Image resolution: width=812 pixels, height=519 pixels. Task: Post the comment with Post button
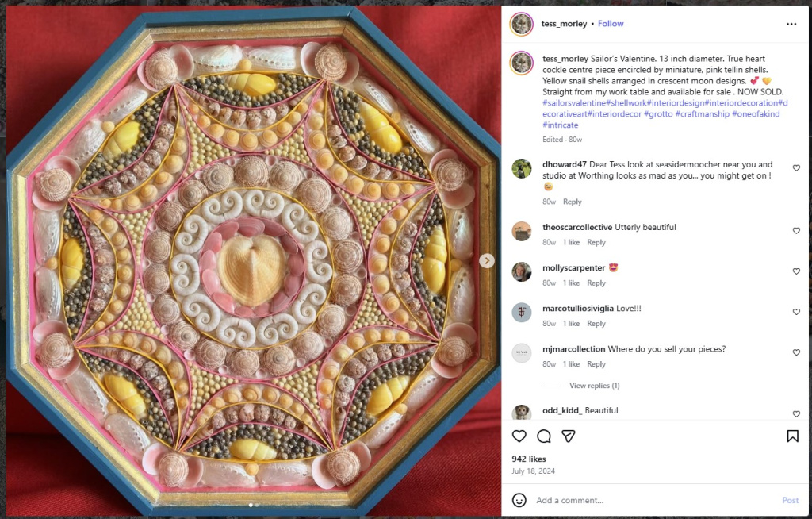[790, 500]
